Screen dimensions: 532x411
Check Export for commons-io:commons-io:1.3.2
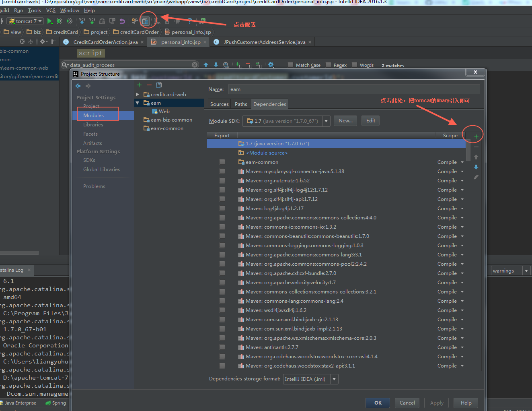tap(222, 227)
